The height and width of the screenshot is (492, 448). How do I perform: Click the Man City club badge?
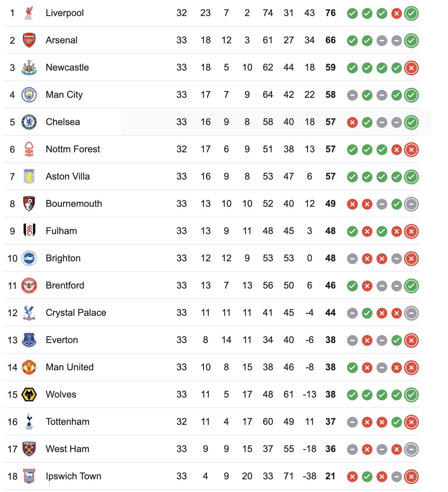click(x=29, y=95)
